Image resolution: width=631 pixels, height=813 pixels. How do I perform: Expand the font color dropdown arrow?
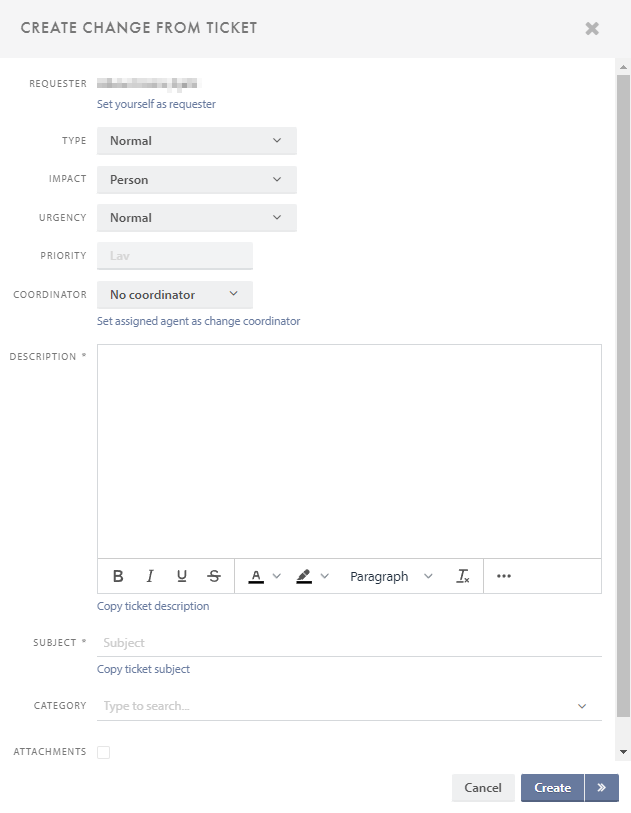(276, 576)
